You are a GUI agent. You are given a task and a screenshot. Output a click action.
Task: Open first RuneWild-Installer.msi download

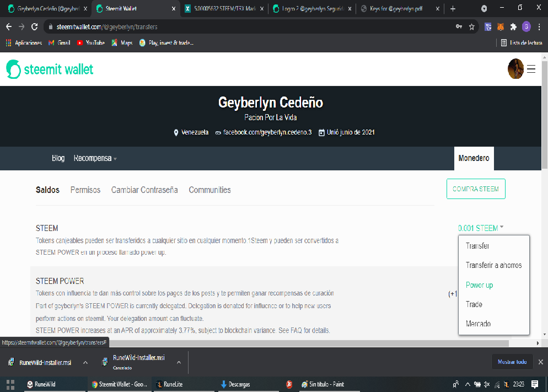[41, 363]
